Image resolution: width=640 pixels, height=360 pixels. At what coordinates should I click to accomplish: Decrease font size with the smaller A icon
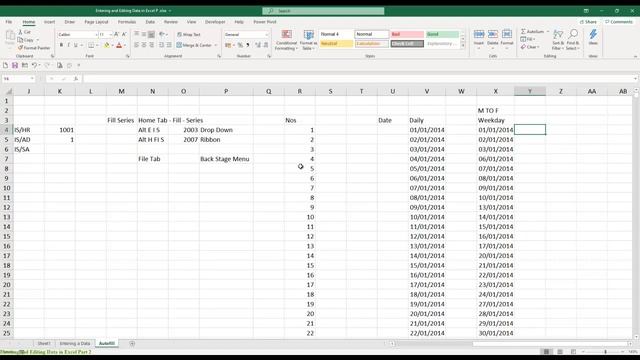point(124,34)
